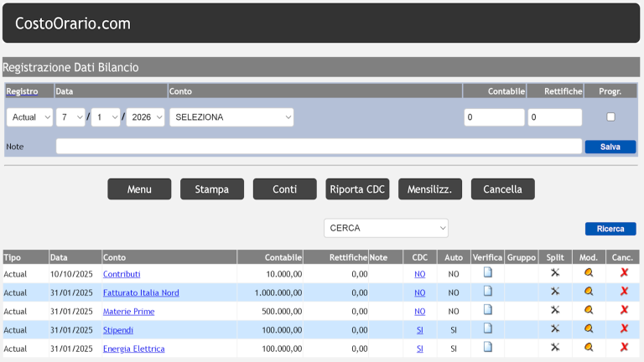Expand the Conto SELEZIONA dropdown
This screenshot has height=362, width=644.
tap(231, 117)
